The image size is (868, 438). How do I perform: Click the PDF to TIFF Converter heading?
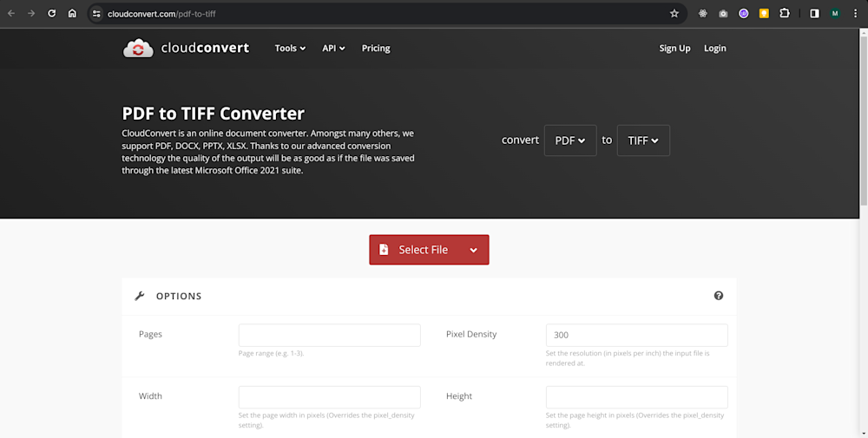coord(214,114)
